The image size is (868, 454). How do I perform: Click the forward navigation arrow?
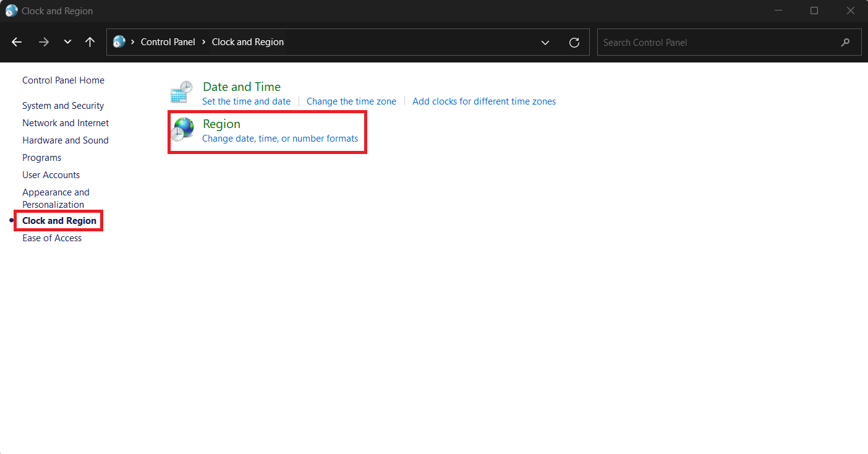coord(43,42)
